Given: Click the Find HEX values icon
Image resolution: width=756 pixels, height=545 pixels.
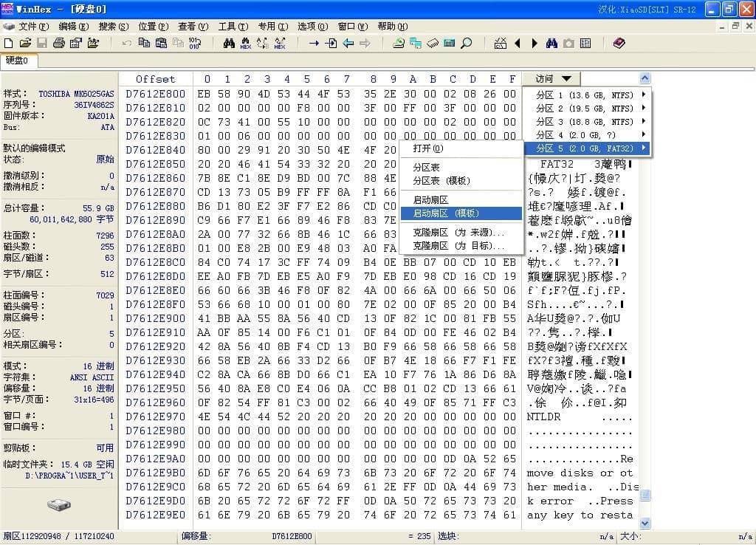Looking at the screenshot, I should coord(245,44).
